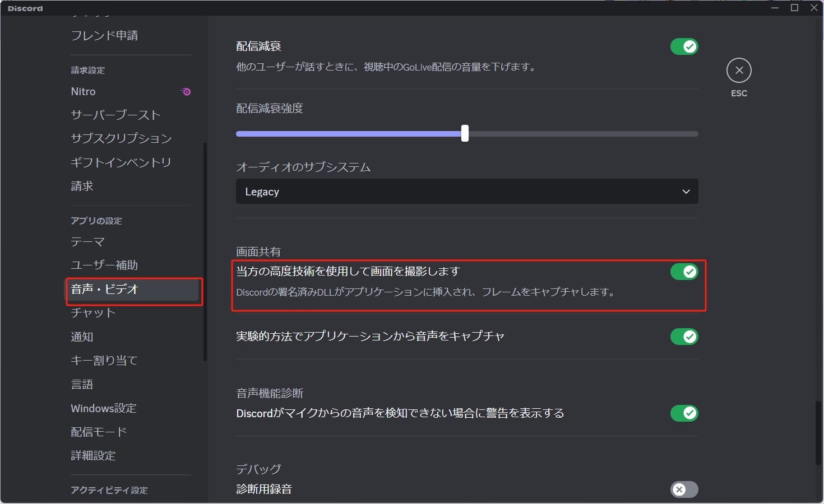Open the チャット settings page
Image resolution: width=824 pixels, height=504 pixels.
(x=92, y=313)
